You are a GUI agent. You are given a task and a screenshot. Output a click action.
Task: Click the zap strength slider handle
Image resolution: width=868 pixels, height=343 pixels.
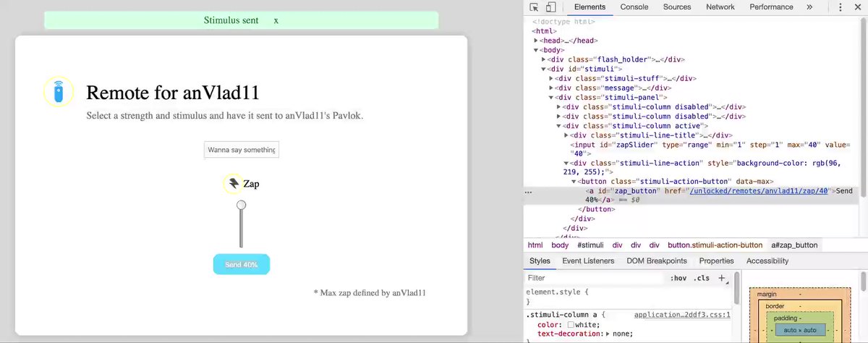tap(242, 206)
